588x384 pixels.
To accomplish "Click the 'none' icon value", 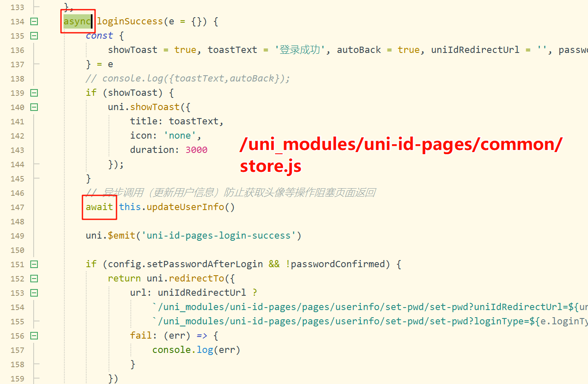I will click(x=180, y=136).
